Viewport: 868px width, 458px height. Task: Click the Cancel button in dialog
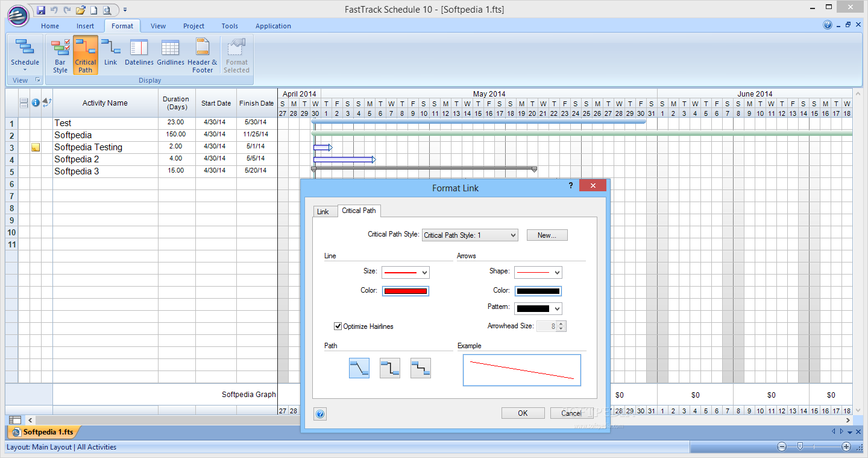pyautogui.click(x=571, y=413)
